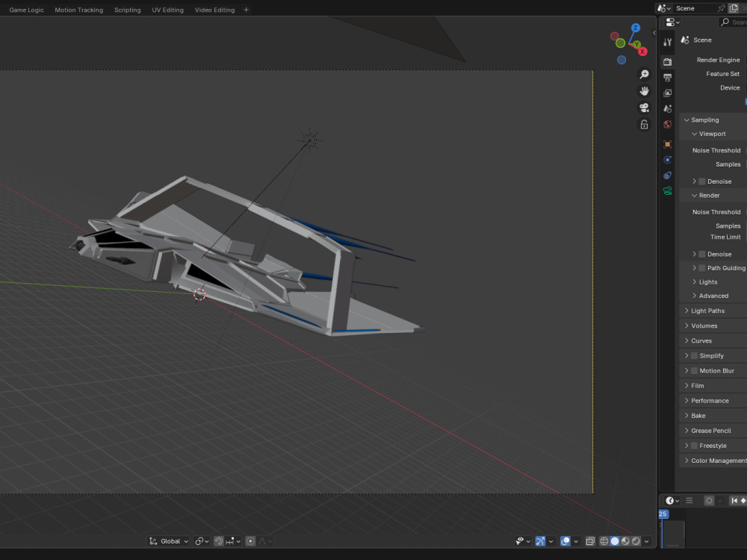The width and height of the screenshot is (747, 560).
Task: Switch to solid viewport shading
Action: (x=615, y=541)
